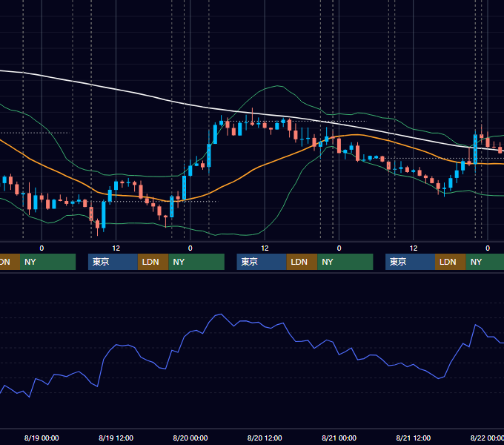Select the NY session block spanning 8/20 00:00

(196, 262)
